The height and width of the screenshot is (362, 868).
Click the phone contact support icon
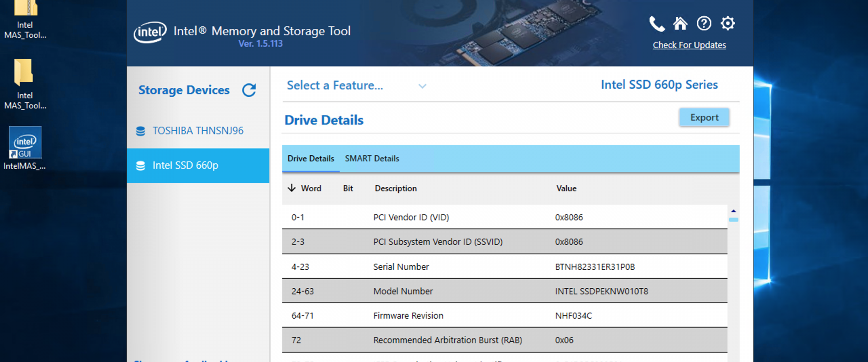pos(657,24)
